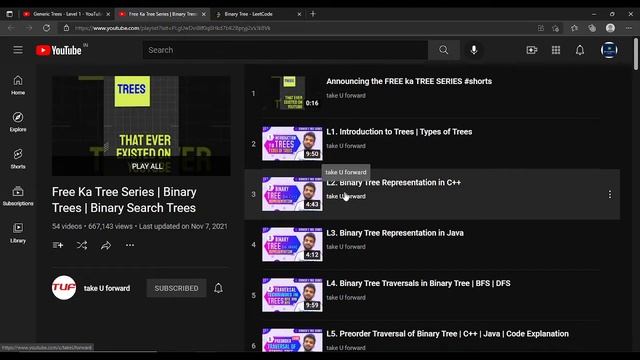This screenshot has height=360, width=640.
Task: Go to Home in sidebar
Action: pos(18,85)
